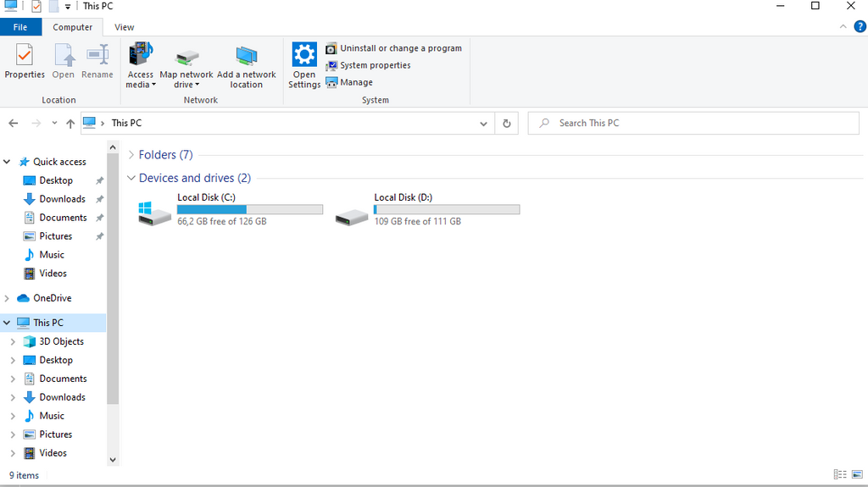Switch to the View ribbon tab
Screen dimensions: 868x487
pos(124,27)
